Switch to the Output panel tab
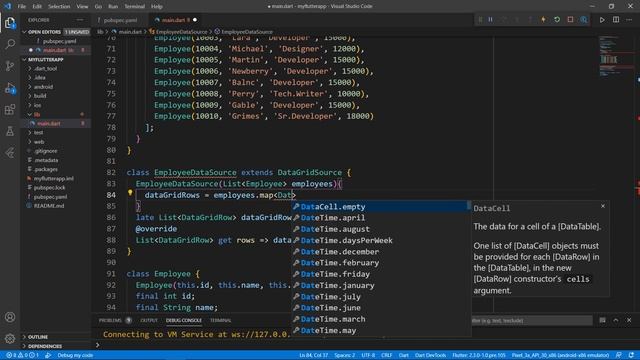Screen dimensions: 640x360 pyautogui.click(x=149, y=320)
